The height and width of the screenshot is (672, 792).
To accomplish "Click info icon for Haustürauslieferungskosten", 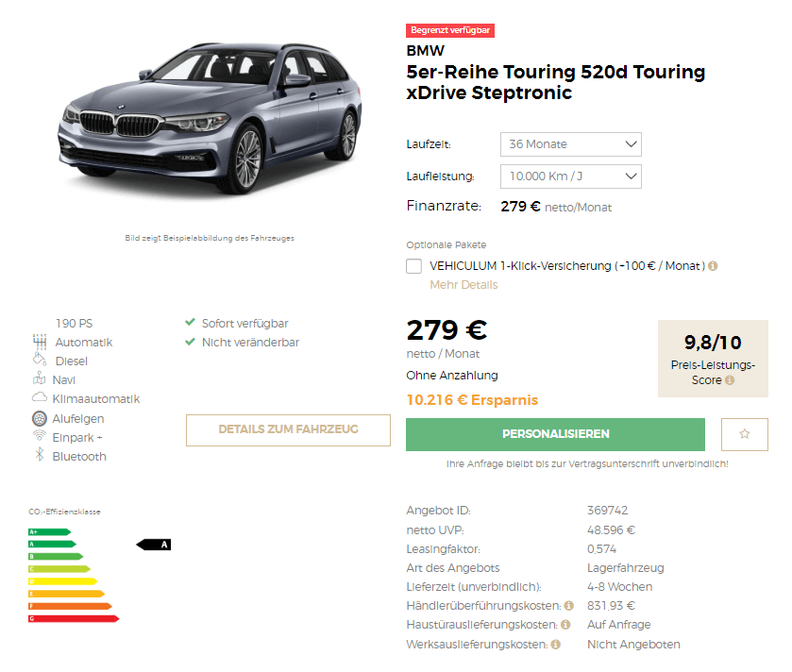I will pyautogui.click(x=565, y=625).
